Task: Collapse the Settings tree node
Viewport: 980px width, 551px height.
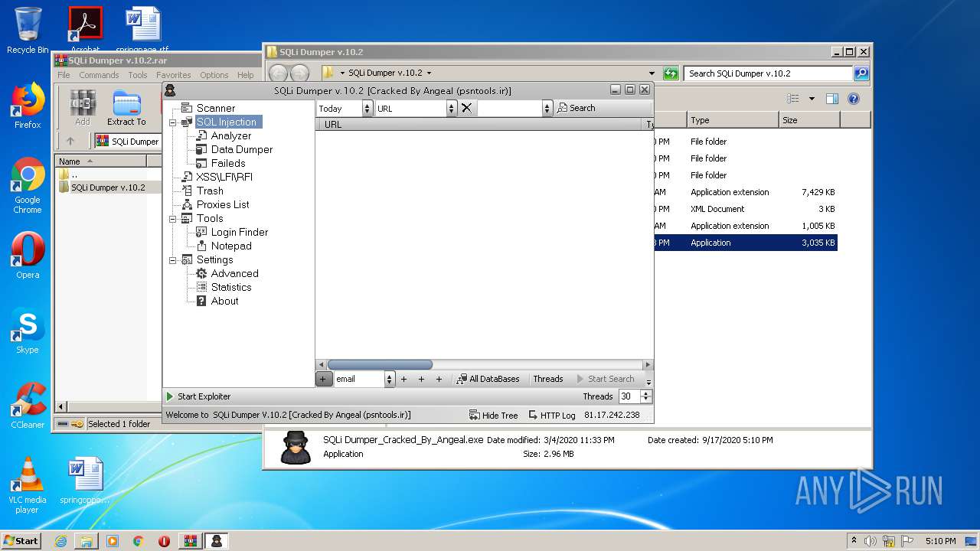Action: 173,259
